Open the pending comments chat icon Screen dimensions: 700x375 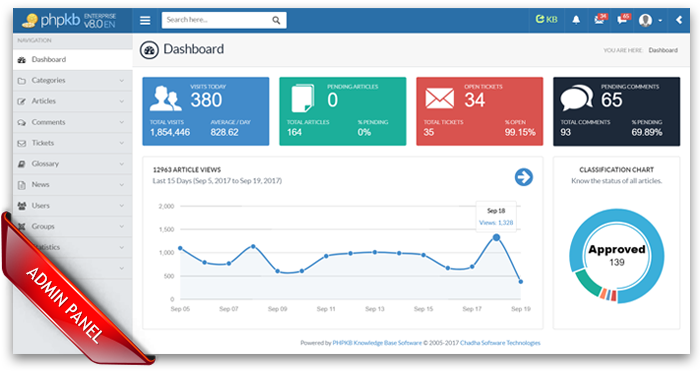(x=623, y=19)
